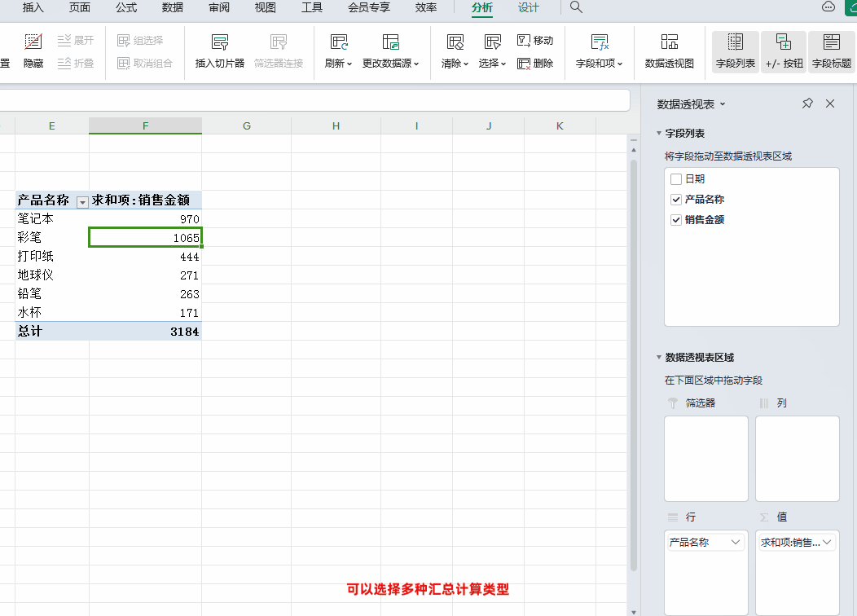The width and height of the screenshot is (857, 616).
Task: Select the 笔记本 row label cell
Action: 52,218
